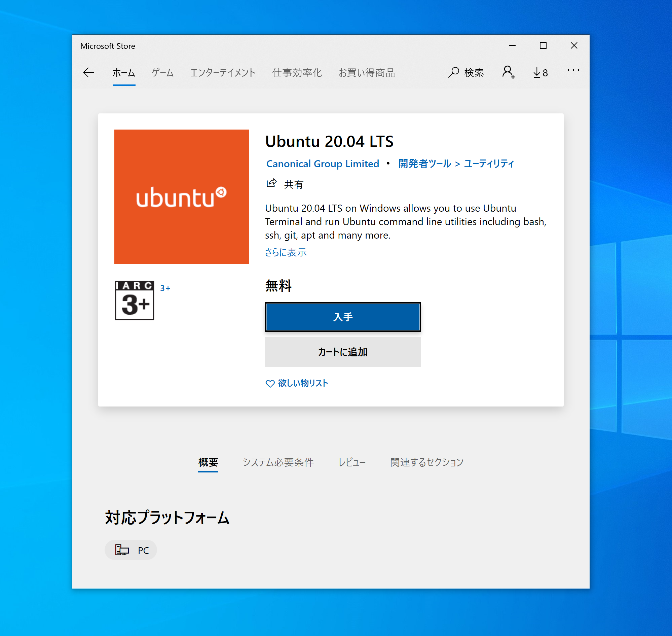
Task: Go to お買い得商品 tab
Action: tap(367, 73)
